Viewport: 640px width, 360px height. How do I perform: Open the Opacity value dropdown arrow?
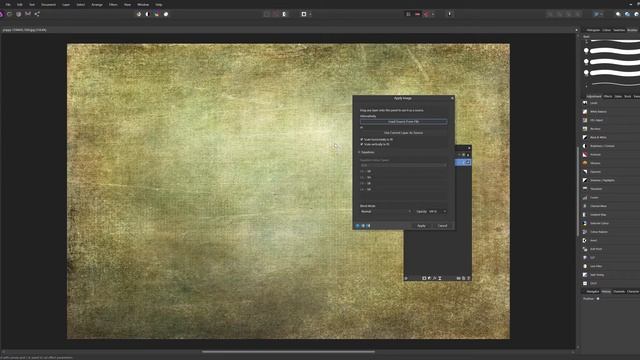tap(444, 211)
